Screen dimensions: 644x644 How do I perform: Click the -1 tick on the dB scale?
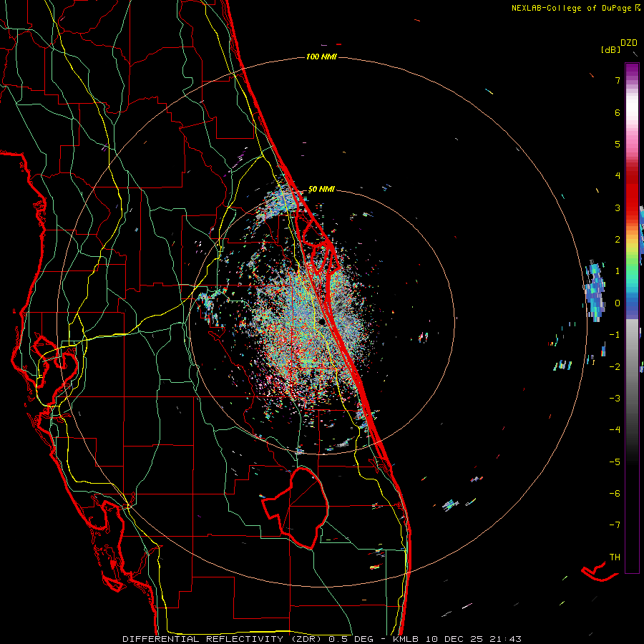[615, 335]
